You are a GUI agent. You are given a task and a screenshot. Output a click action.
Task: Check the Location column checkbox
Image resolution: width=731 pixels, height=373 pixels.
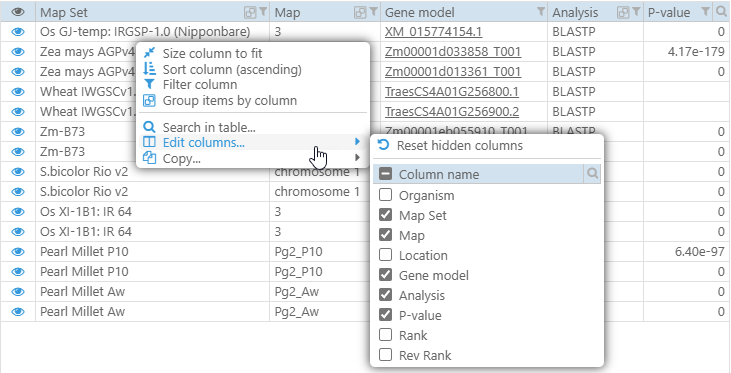pyautogui.click(x=386, y=255)
